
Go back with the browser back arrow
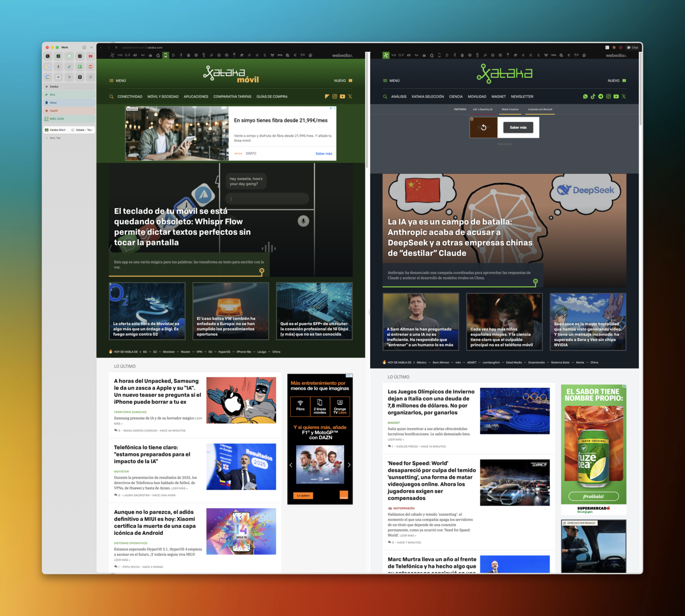pos(101,47)
